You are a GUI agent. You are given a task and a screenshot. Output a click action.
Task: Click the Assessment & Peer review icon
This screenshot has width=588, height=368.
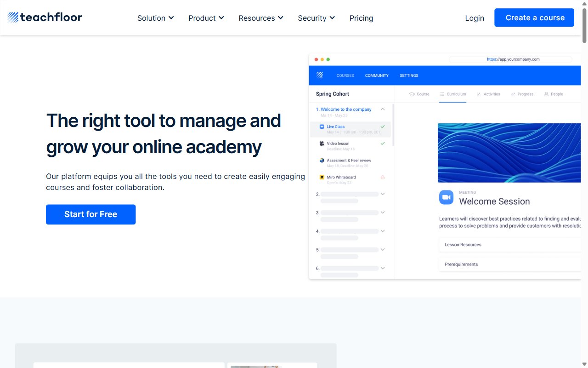[x=322, y=160]
